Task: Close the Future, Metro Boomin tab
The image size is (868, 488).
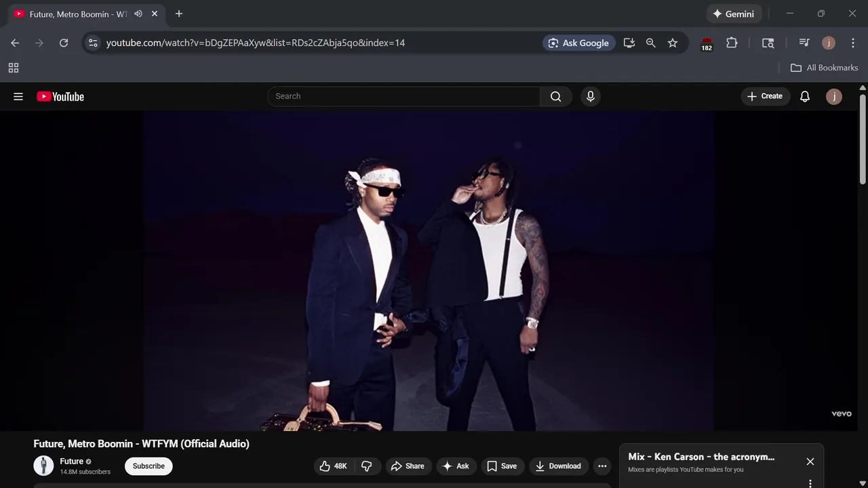Action: pos(155,14)
